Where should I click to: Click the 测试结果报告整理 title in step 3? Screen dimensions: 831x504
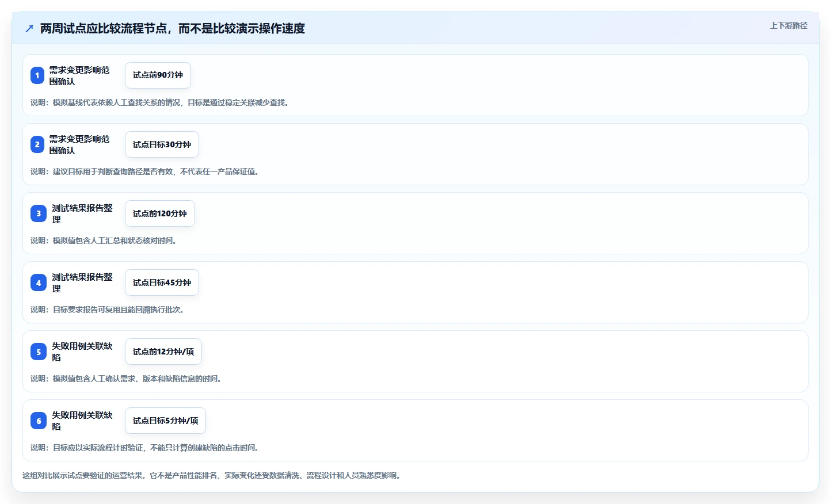click(82, 213)
